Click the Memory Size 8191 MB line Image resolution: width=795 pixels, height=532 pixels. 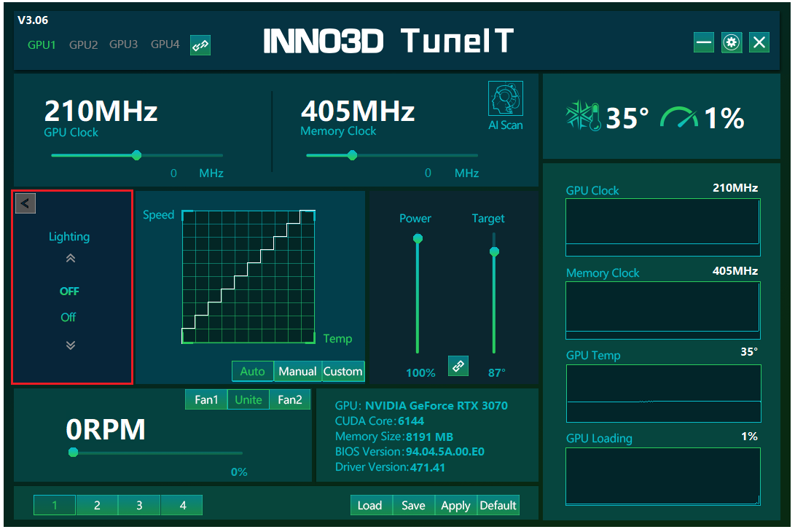(x=394, y=437)
